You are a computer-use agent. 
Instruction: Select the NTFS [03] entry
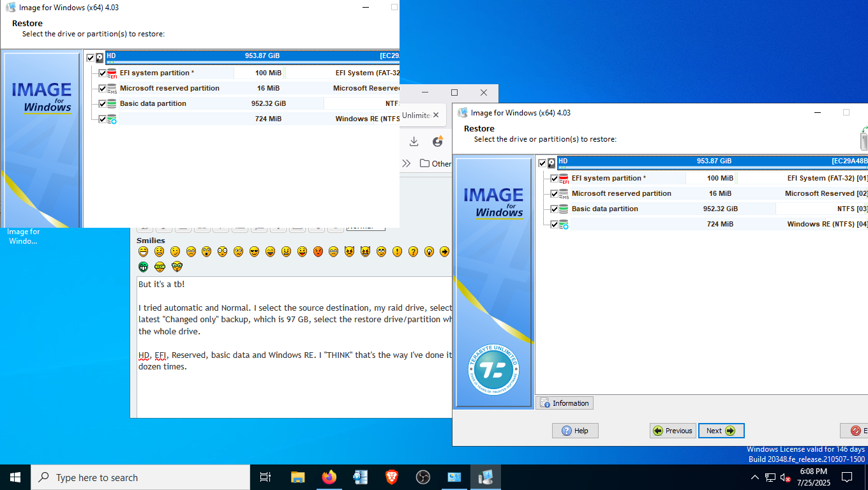click(853, 209)
